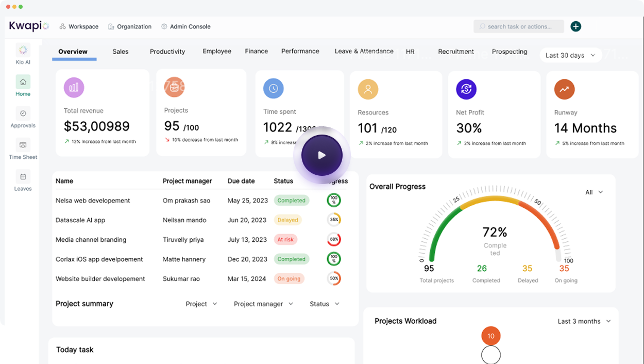644x364 pixels.
Task: Open the Last 30 days dropdown
Action: tap(570, 55)
